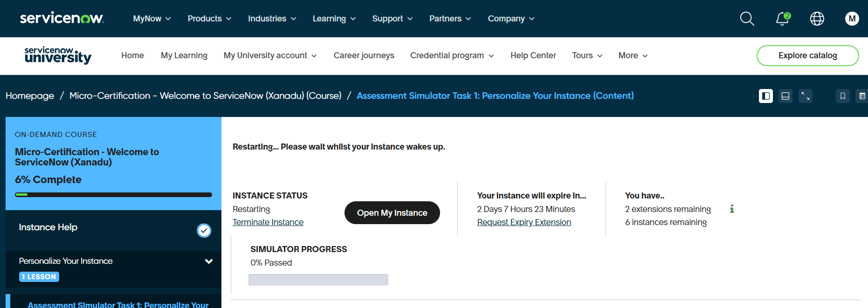Expand content to fullscreen view

pyautogui.click(x=805, y=96)
